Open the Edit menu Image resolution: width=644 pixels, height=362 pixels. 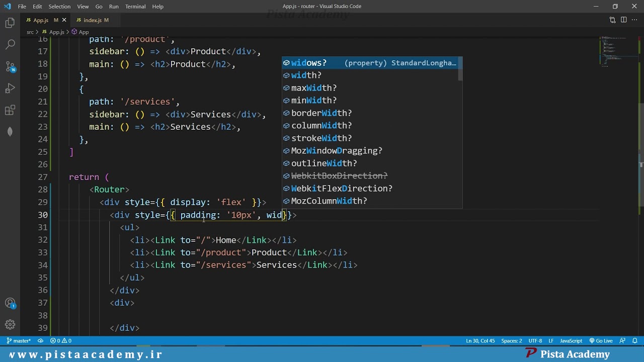click(37, 7)
